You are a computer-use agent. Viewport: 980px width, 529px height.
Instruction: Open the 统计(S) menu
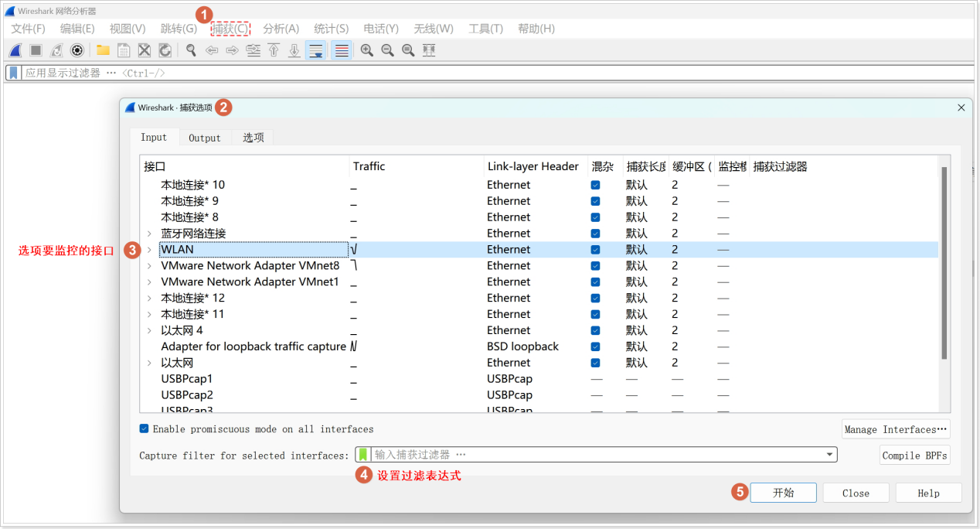(x=331, y=29)
